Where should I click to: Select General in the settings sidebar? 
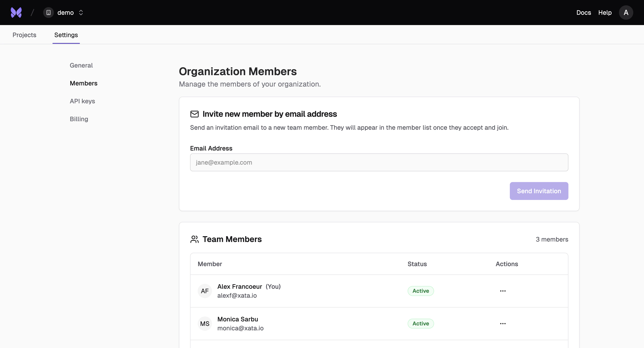tap(81, 65)
